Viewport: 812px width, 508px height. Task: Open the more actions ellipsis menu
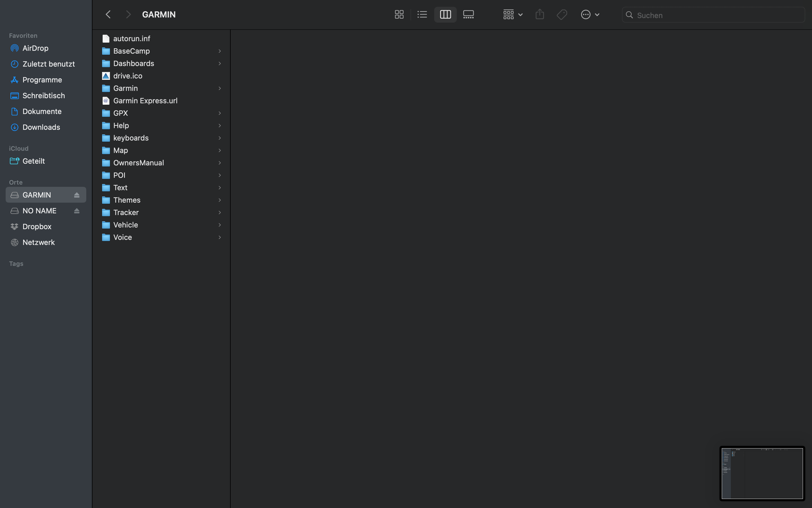(590, 14)
